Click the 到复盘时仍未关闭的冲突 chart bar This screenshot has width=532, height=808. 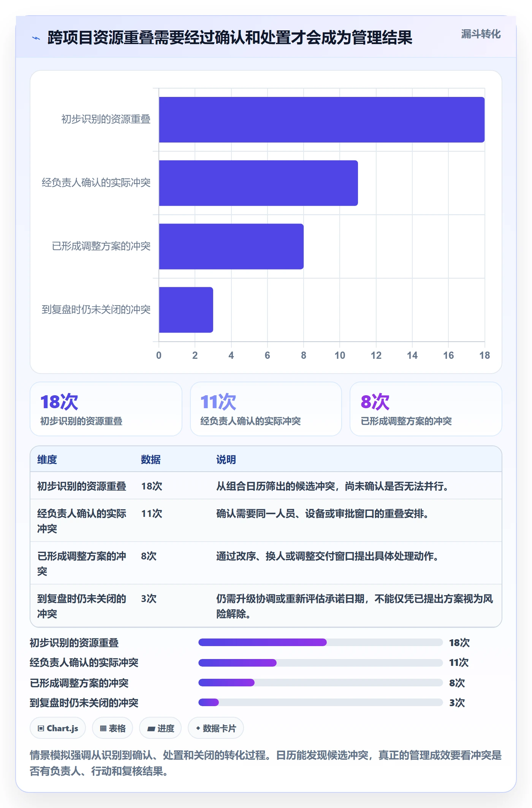tap(186, 310)
